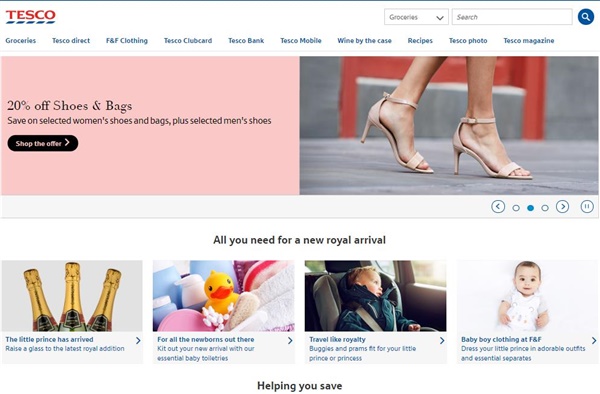This screenshot has width=600, height=394.
Task: Select the second carousel slide dot
Action: [x=530, y=208]
